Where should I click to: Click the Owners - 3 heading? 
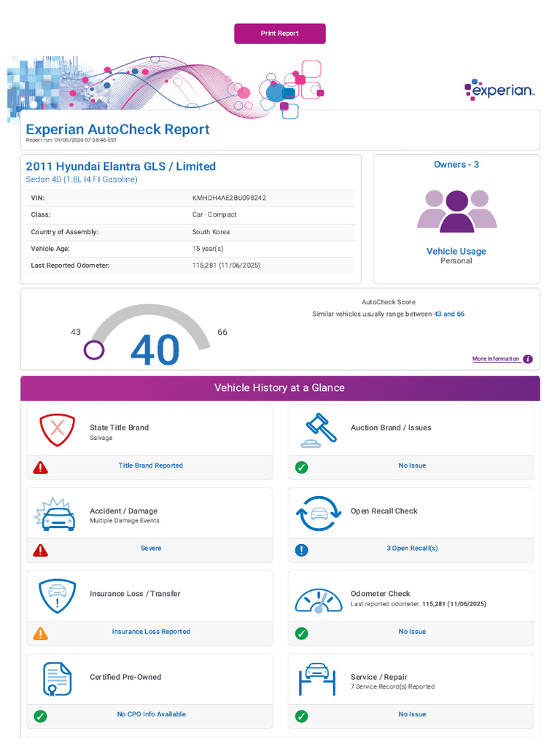pyautogui.click(x=456, y=164)
